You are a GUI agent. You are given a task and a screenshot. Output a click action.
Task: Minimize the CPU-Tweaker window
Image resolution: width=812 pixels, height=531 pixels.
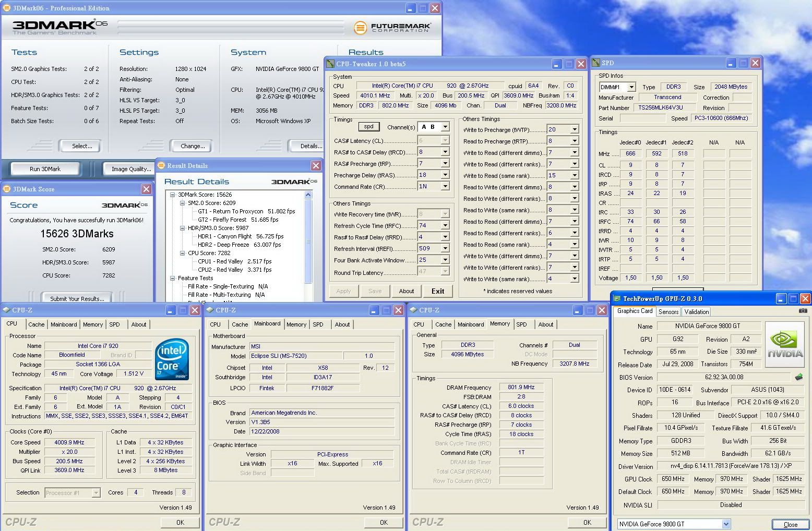[x=556, y=64]
